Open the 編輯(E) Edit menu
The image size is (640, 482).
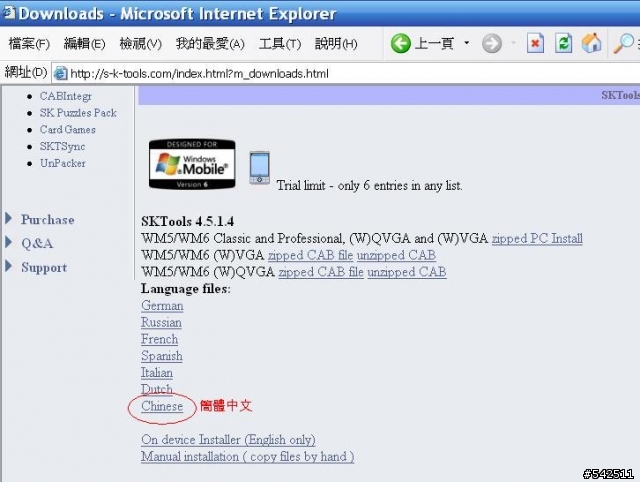[84, 43]
